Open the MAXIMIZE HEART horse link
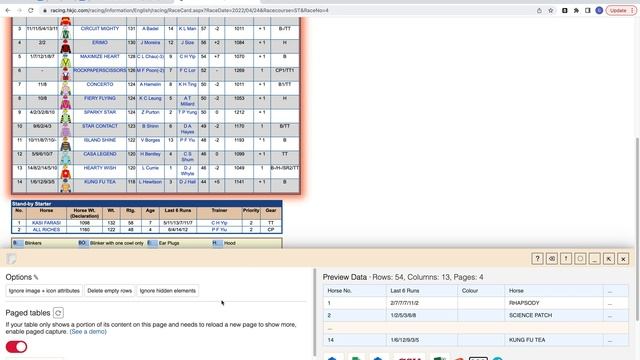Screen dimensions: 640x360 tap(100, 56)
